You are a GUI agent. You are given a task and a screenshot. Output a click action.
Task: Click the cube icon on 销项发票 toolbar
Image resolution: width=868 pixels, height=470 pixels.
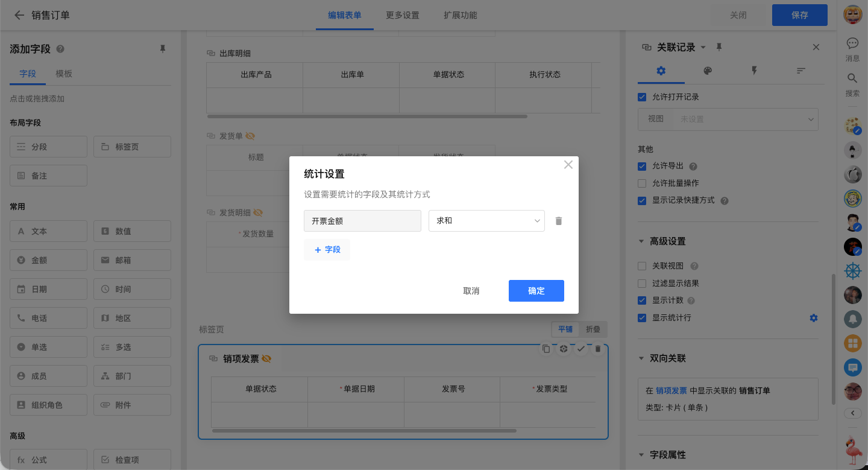pyautogui.click(x=564, y=349)
